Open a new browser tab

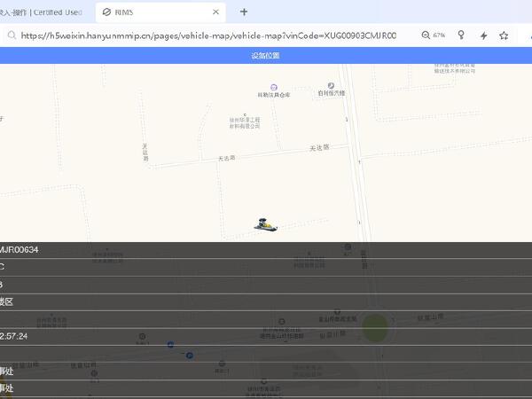click(x=244, y=12)
